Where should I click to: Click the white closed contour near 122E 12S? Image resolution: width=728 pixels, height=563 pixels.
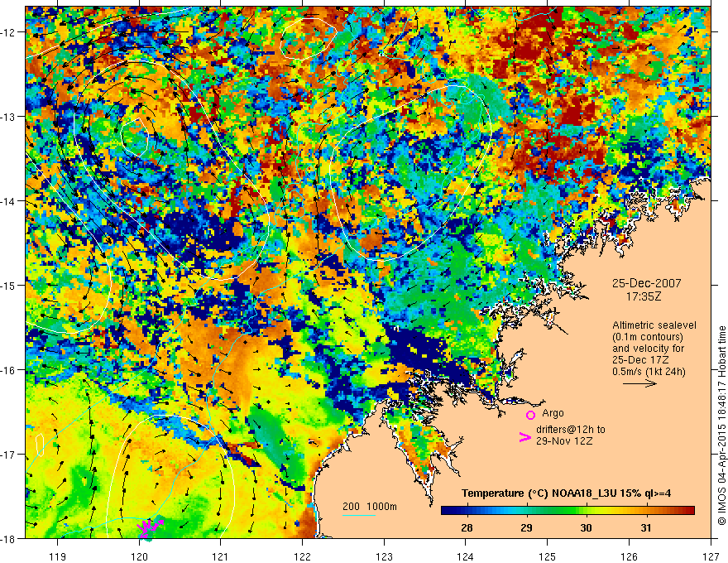[x=309, y=38]
